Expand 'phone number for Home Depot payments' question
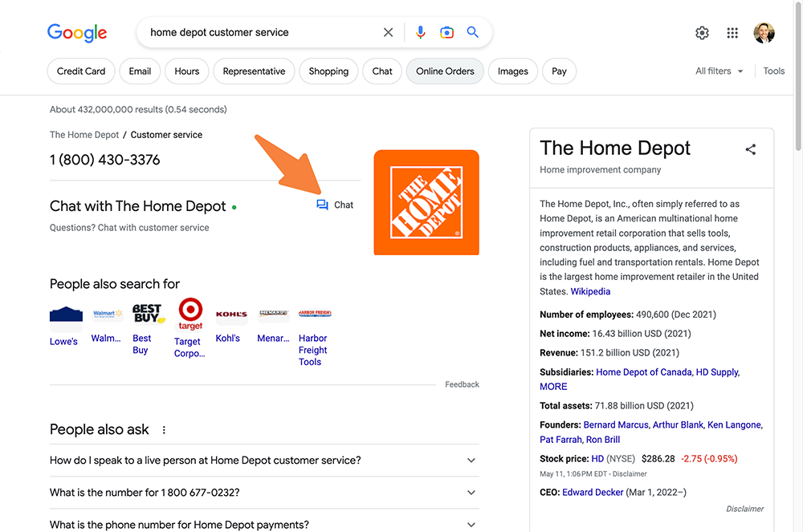The width and height of the screenshot is (803, 532). (x=264, y=525)
